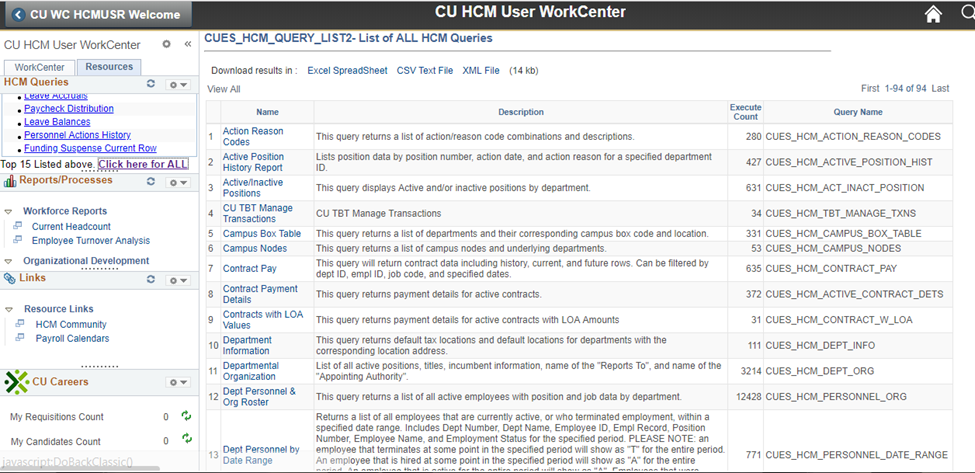
Task: Open Employee Turnover Analysis report
Action: tap(91, 241)
